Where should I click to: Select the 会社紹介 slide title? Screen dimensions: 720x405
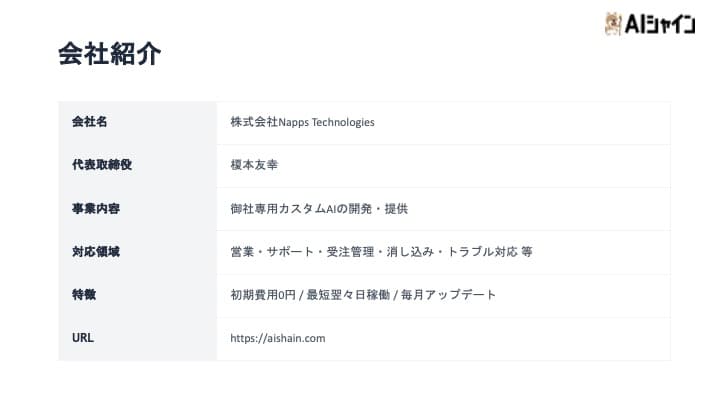coord(110,54)
